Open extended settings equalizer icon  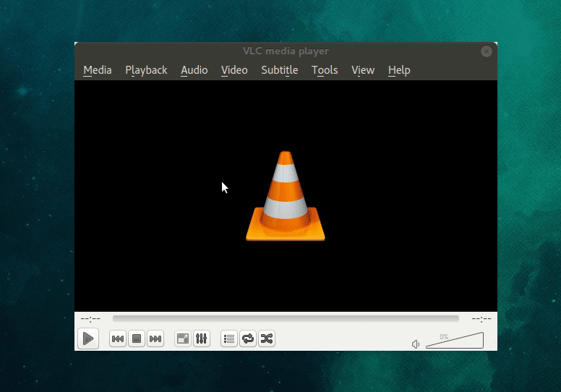click(x=202, y=338)
